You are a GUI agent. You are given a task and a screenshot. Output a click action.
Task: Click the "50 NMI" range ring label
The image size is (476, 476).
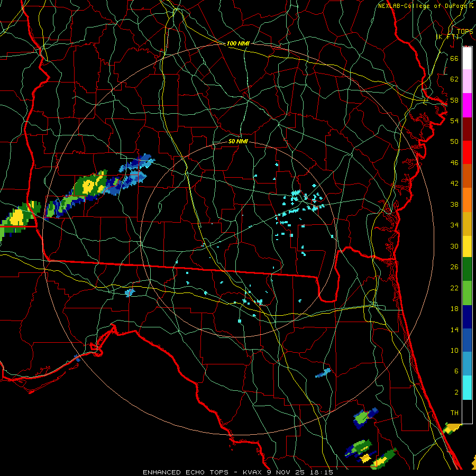click(x=238, y=141)
